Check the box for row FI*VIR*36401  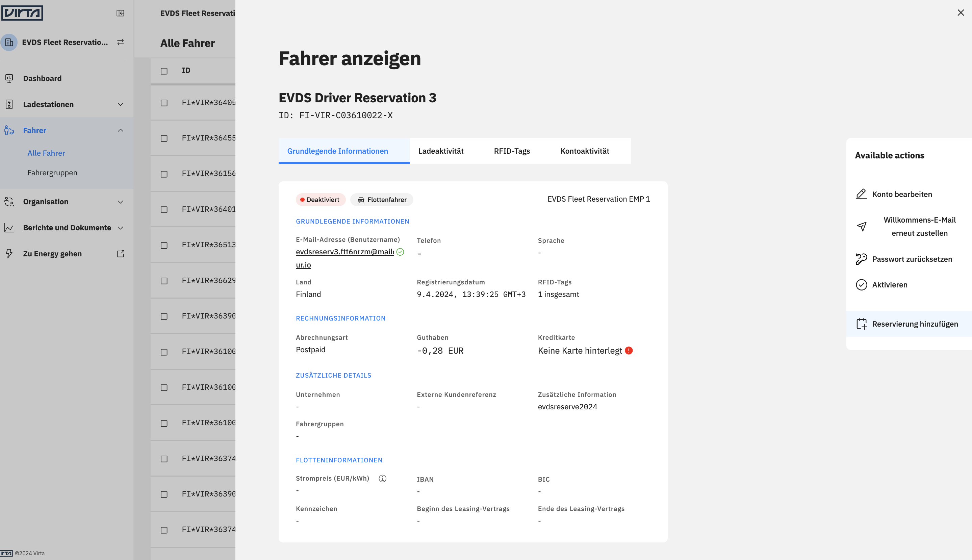coord(164,210)
